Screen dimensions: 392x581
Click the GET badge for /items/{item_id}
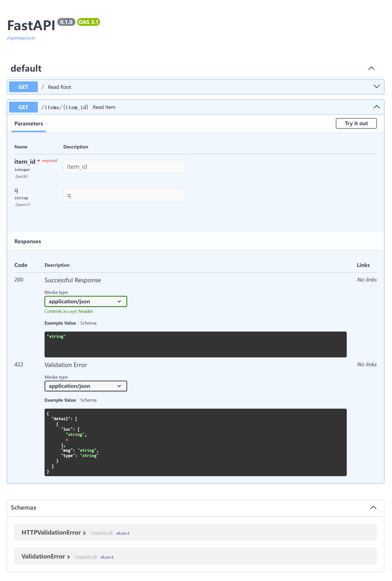click(23, 107)
